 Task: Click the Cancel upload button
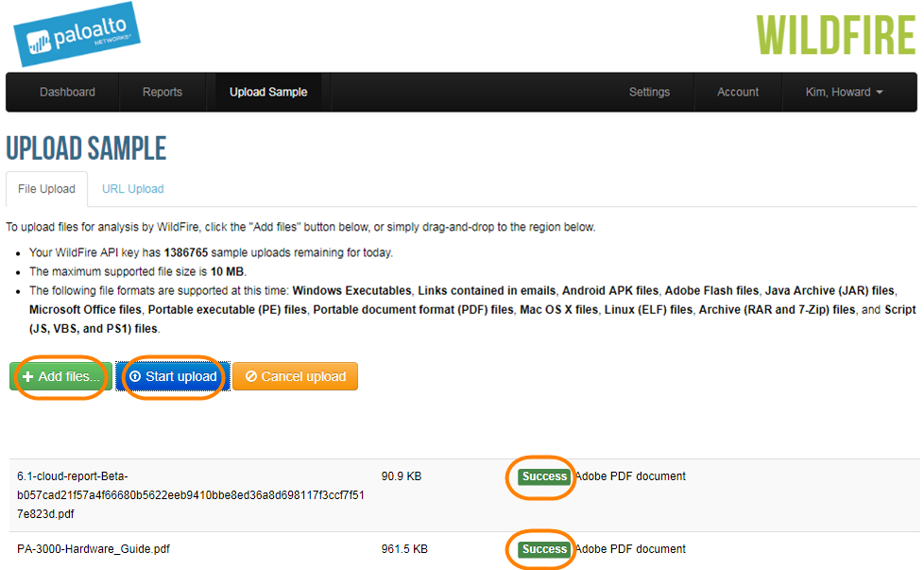(295, 376)
